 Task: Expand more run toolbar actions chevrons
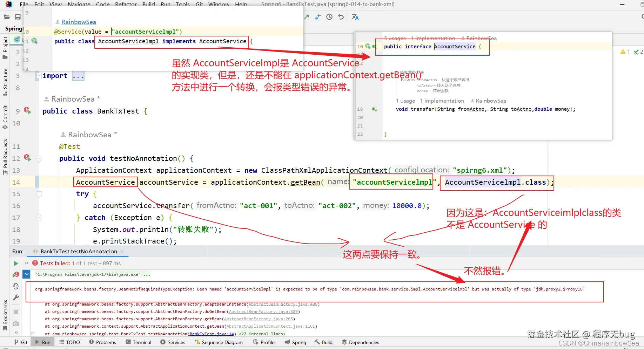[x=16, y=332]
